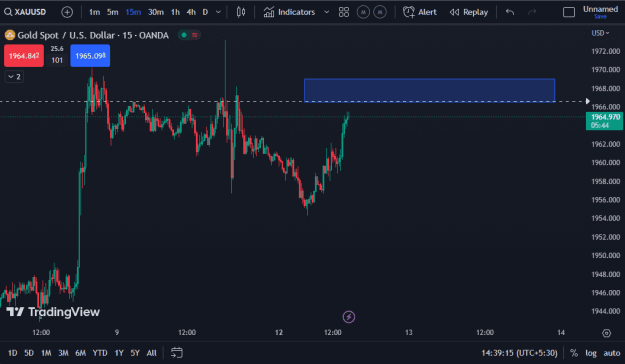Select the 5m timeframe
The image size is (625, 364).
point(112,12)
